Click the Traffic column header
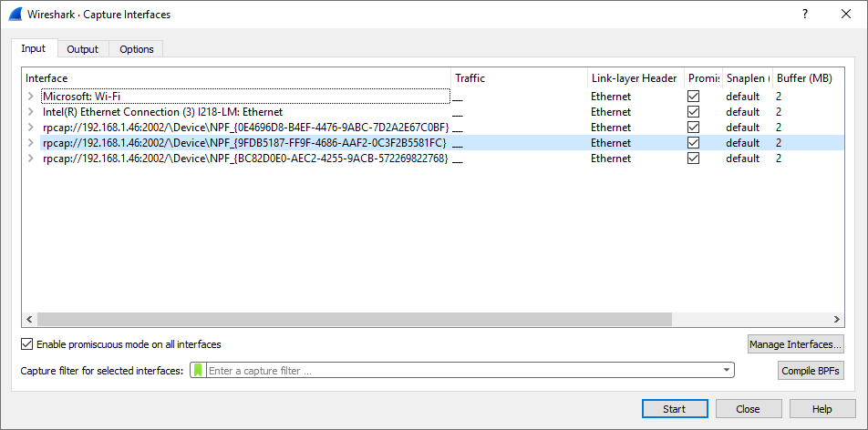 tap(520, 78)
